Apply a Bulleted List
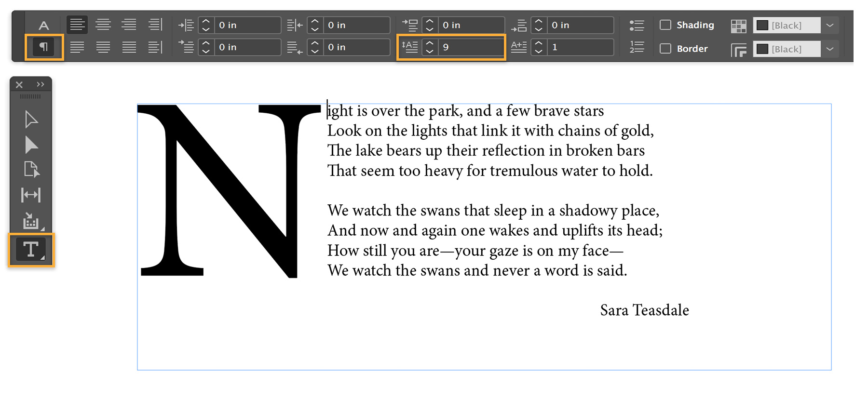This screenshot has height=412, width=868. (637, 26)
